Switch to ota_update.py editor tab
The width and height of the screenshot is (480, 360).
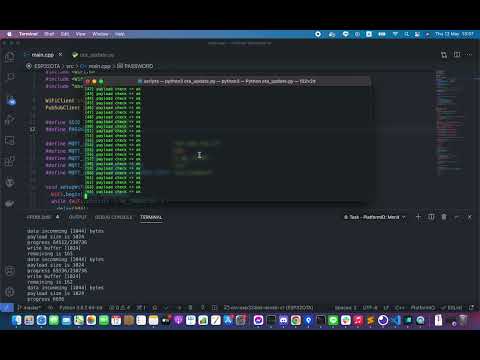(x=93, y=55)
